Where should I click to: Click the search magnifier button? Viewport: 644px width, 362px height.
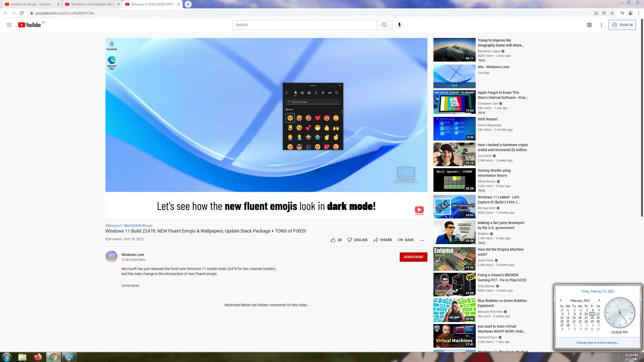click(x=384, y=25)
